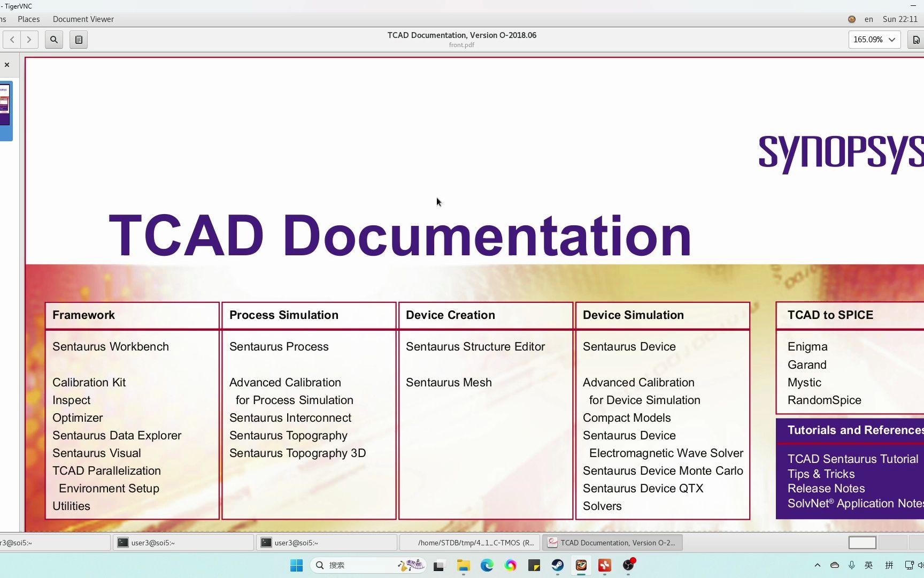Viewport: 924px width, 578px height.
Task: Open the find magnifier in toolbar
Action: point(54,40)
